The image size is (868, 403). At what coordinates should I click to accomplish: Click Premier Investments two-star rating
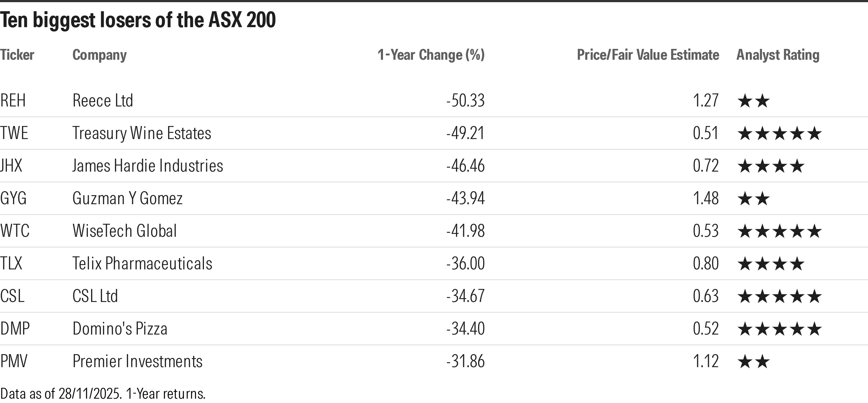click(753, 362)
